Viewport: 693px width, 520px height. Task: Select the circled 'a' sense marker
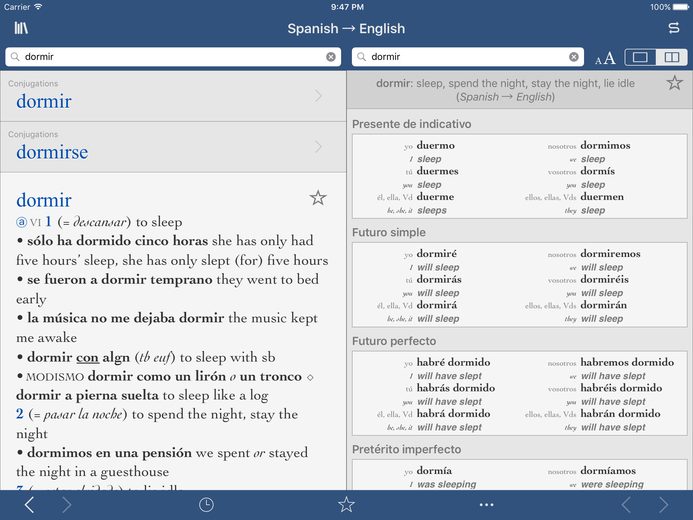pos(21,222)
